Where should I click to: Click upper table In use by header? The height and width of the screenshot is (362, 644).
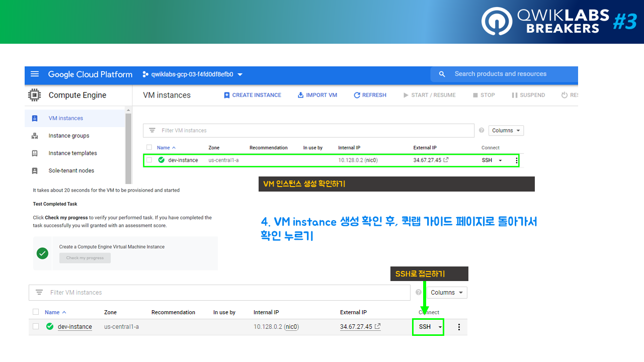313,148
